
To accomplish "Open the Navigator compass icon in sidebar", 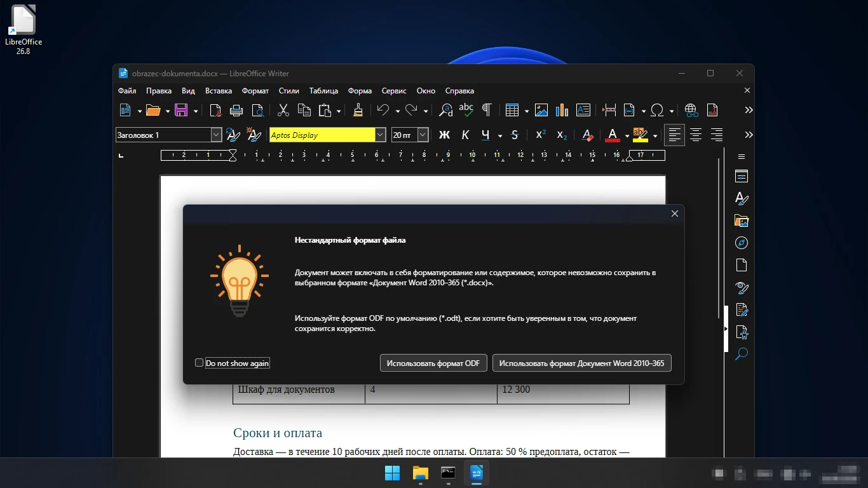I will (x=742, y=243).
